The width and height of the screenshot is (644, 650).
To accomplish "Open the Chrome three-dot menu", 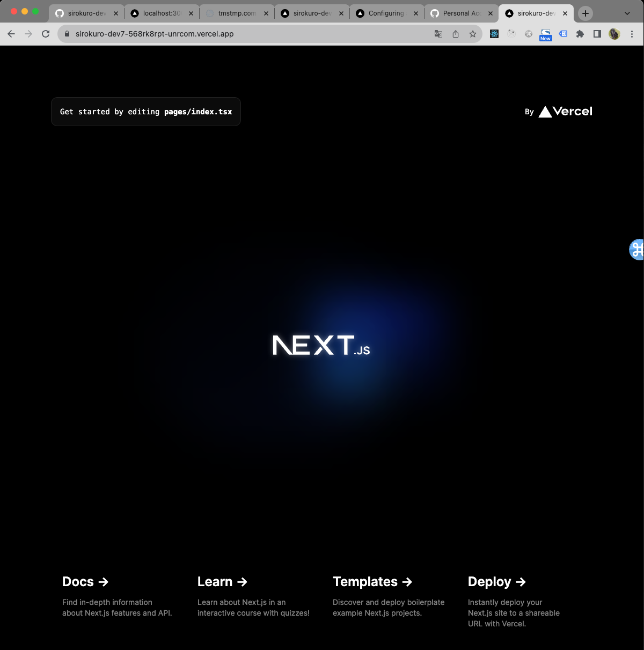I will [x=632, y=34].
